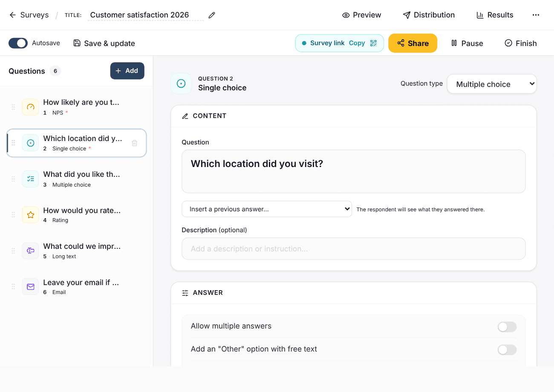Screen dimensions: 554x392
Task: Open the more options ellipsis menu
Action: click(536, 15)
